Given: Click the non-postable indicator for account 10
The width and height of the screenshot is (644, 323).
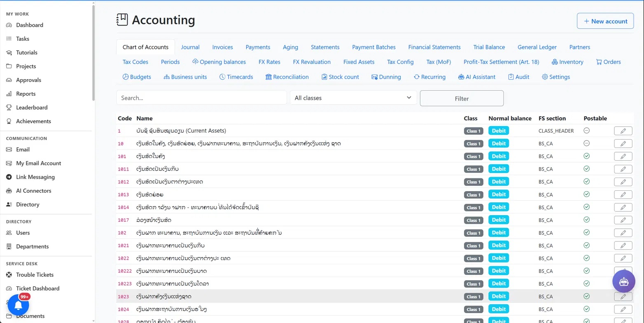Looking at the screenshot, I should pos(587,143).
